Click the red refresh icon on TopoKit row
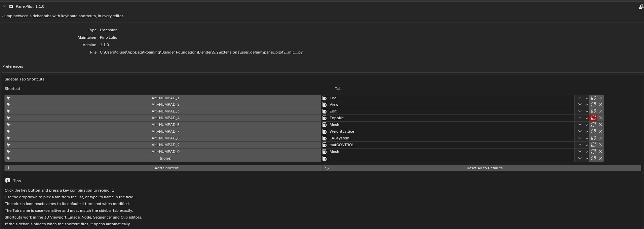Screen dimensions: 644x229 point(593,118)
